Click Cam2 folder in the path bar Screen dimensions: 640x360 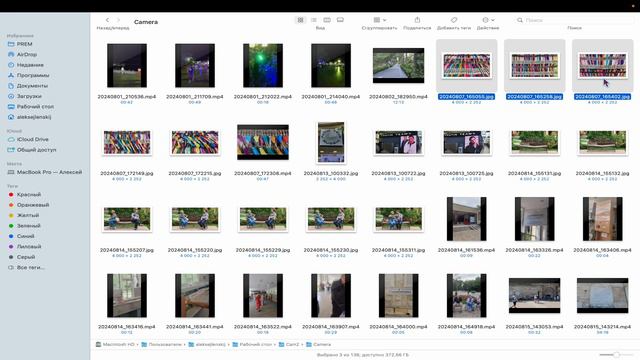[x=289, y=344]
